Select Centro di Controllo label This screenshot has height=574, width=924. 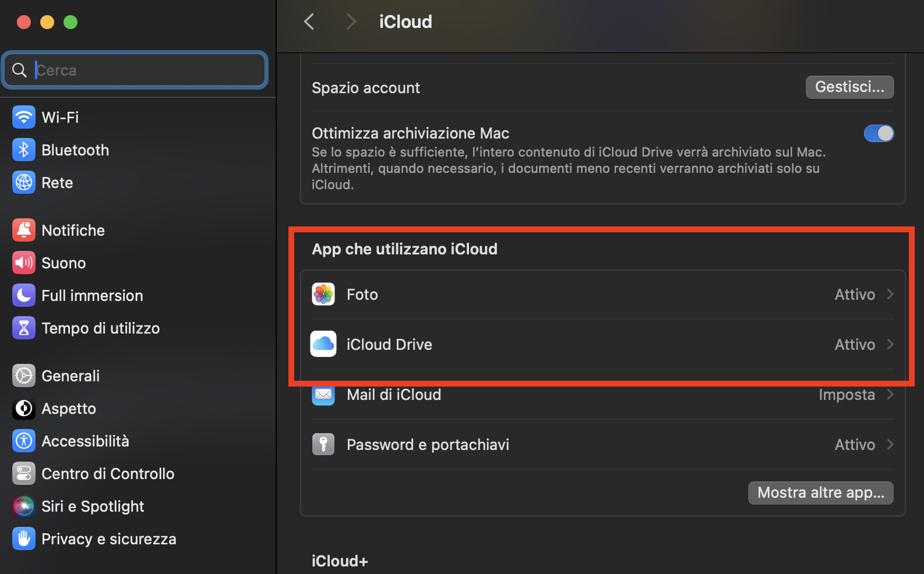tap(108, 474)
